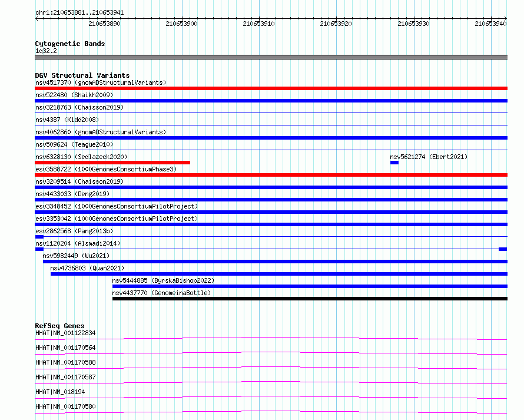Screen dimensions: 524x420
Task: Click the HHAT|NM_001170587 transcript label
Action: coord(65,377)
